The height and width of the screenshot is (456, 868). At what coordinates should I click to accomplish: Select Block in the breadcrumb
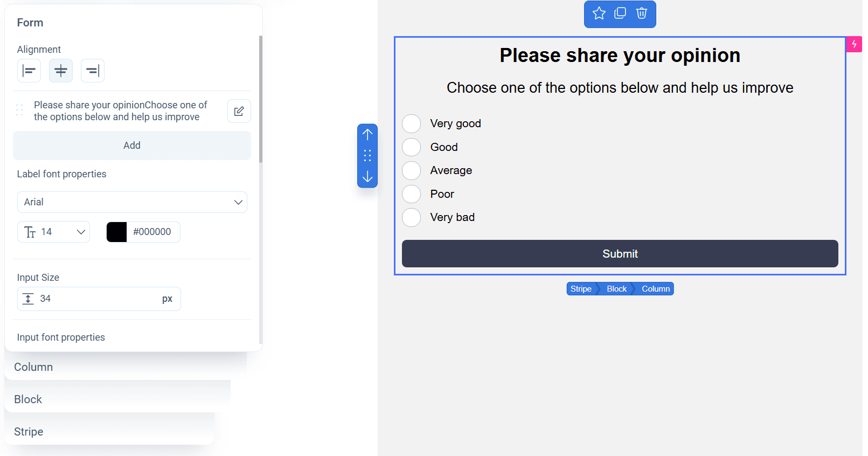(x=616, y=289)
